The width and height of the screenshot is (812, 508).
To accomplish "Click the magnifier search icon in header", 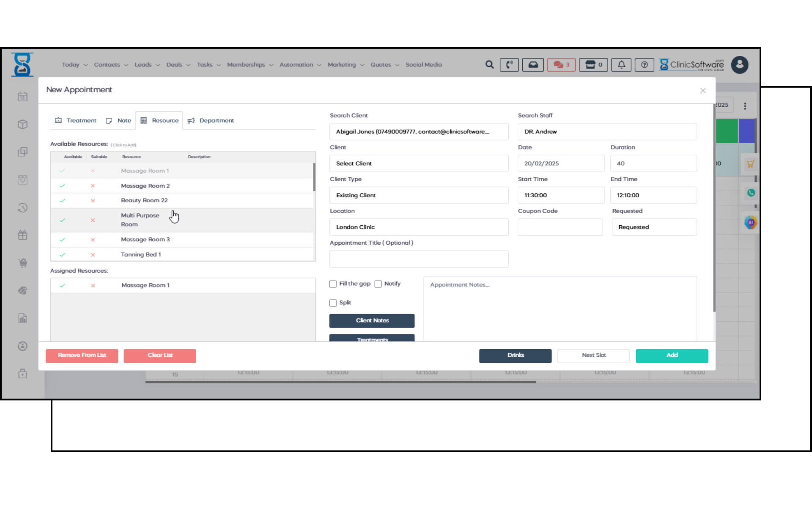I will [x=489, y=65].
